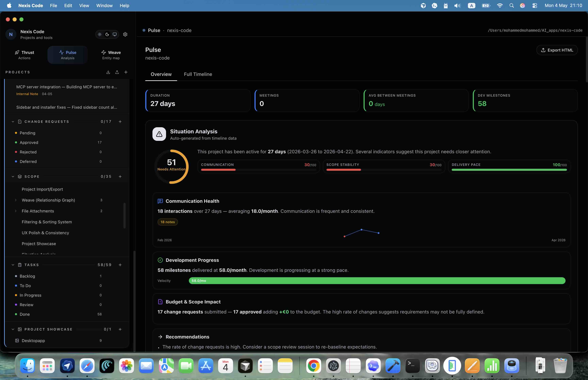The image size is (588, 380).
Task: Switch to light theme sun icon
Action: click(100, 34)
